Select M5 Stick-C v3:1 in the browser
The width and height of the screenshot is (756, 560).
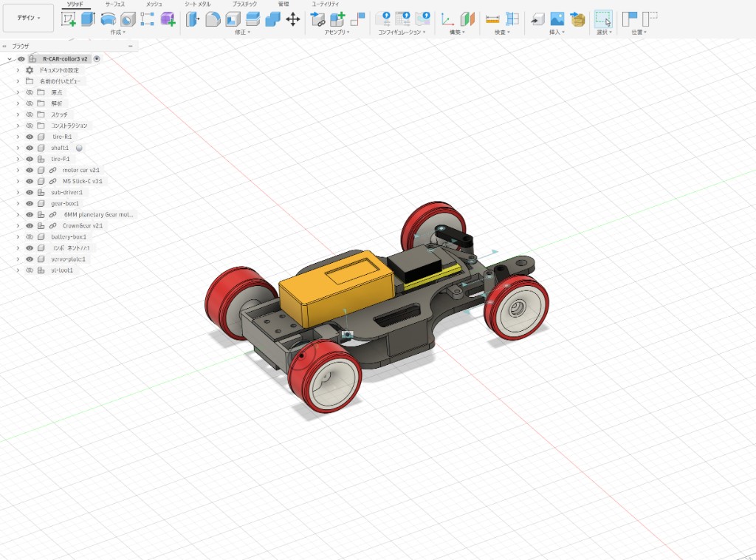coord(83,181)
